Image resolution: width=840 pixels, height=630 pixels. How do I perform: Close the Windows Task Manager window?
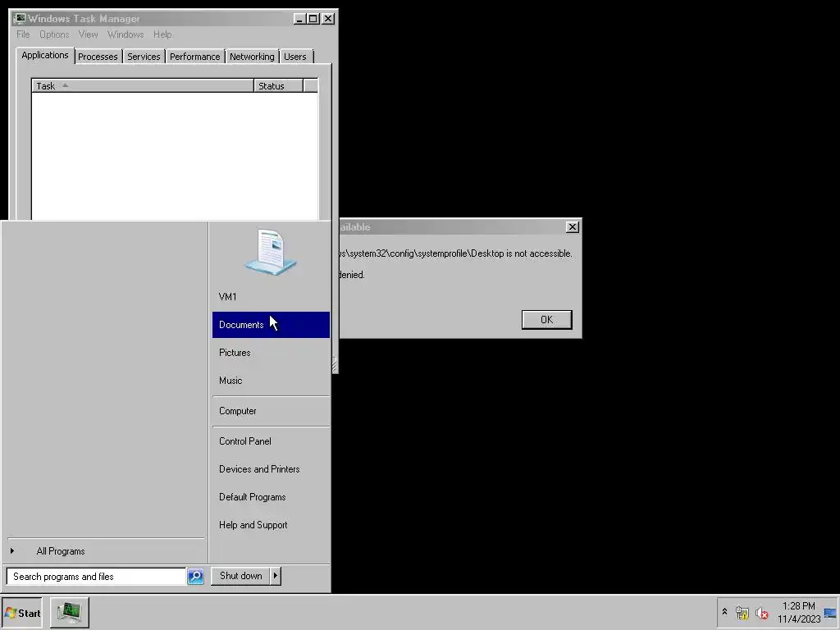pyautogui.click(x=328, y=19)
